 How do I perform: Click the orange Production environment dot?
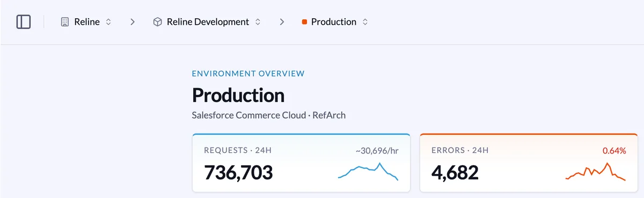point(304,22)
